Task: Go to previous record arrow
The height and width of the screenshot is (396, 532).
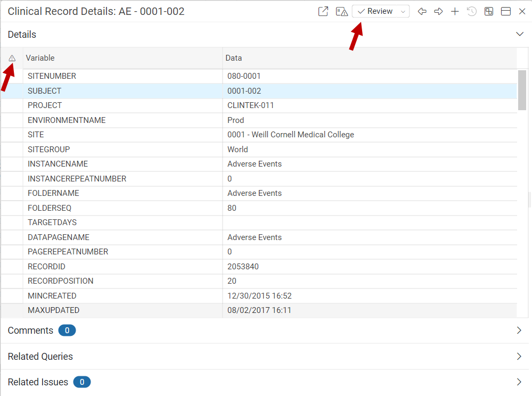Action: pyautogui.click(x=422, y=12)
